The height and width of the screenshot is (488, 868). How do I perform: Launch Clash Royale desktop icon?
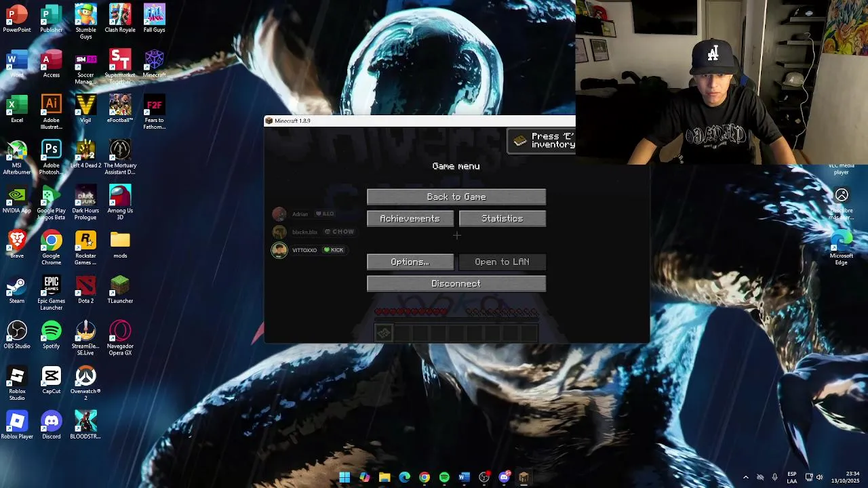coord(120,18)
